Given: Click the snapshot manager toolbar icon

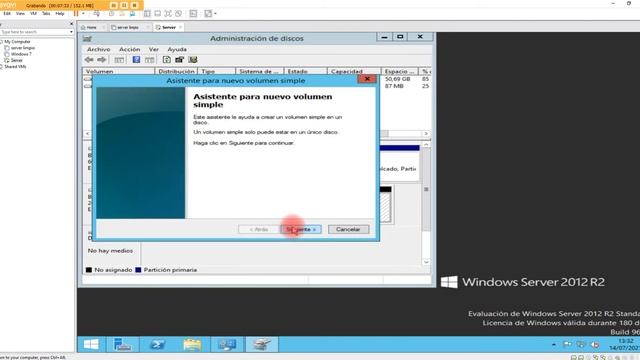Looking at the screenshot, I should 132,13.
